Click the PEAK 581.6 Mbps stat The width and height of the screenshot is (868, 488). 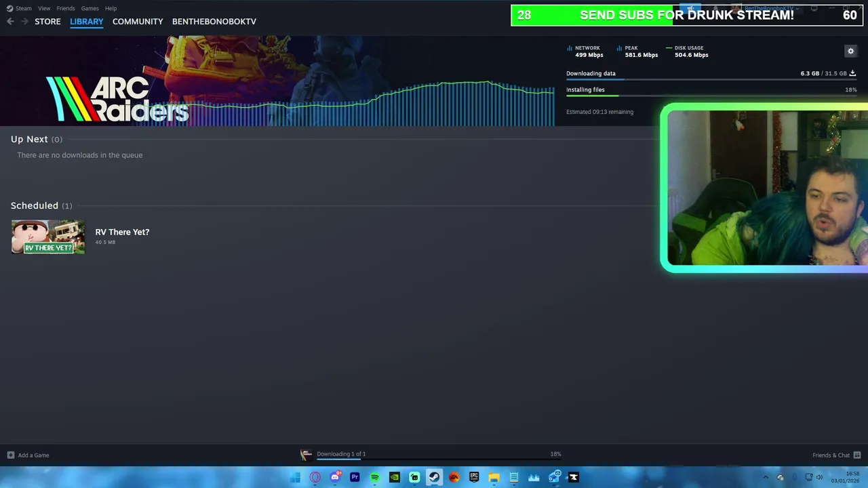click(637, 52)
